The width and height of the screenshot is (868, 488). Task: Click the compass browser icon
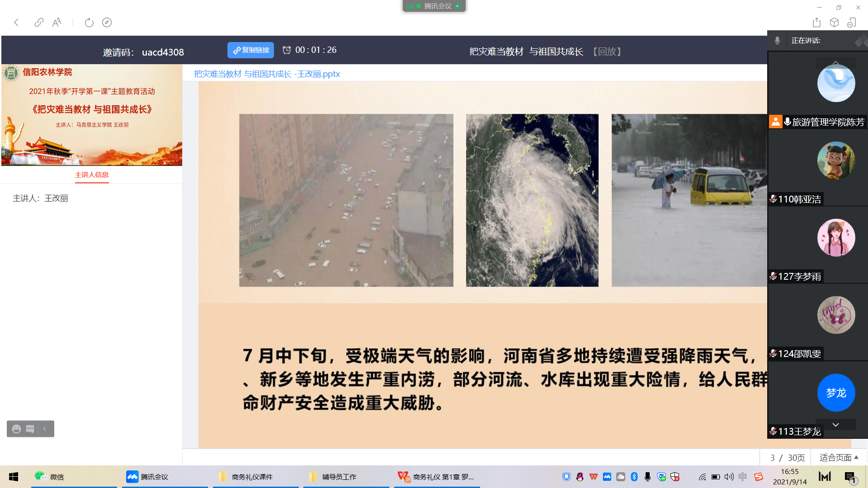coord(107,23)
